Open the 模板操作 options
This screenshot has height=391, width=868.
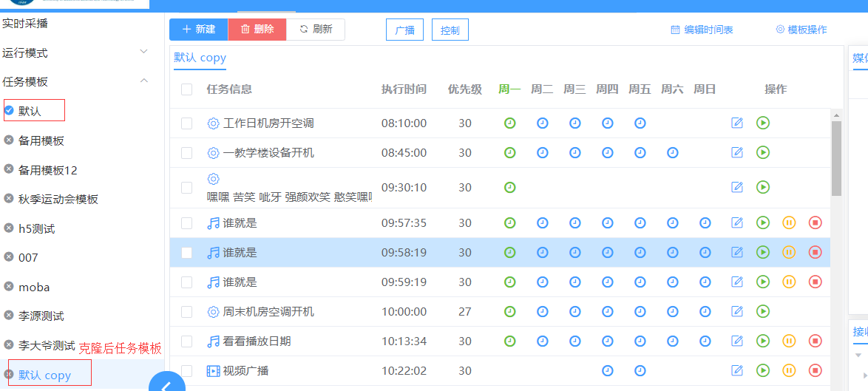801,30
